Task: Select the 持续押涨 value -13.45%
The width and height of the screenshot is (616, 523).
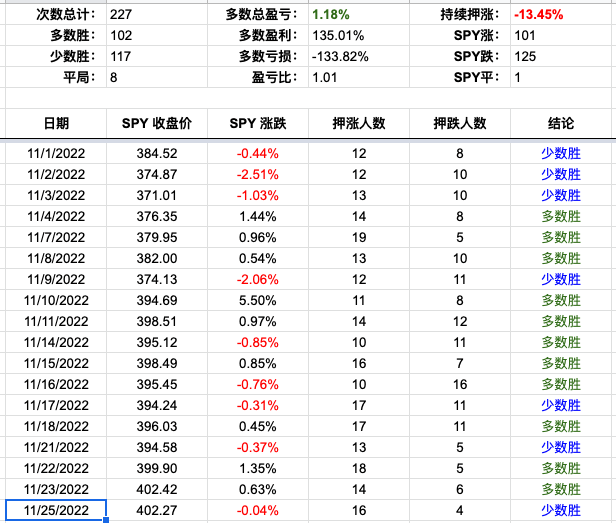Action: pos(563,15)
